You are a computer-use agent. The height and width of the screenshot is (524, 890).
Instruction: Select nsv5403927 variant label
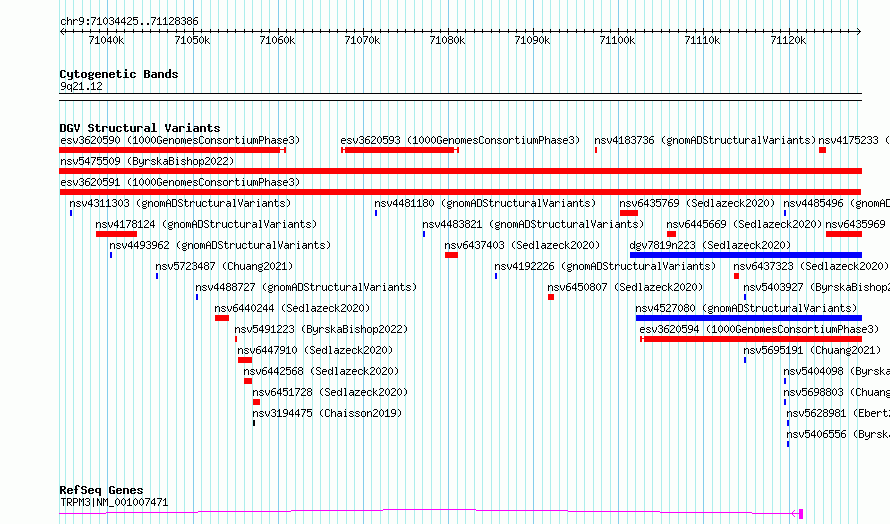[x=816, y=287]
